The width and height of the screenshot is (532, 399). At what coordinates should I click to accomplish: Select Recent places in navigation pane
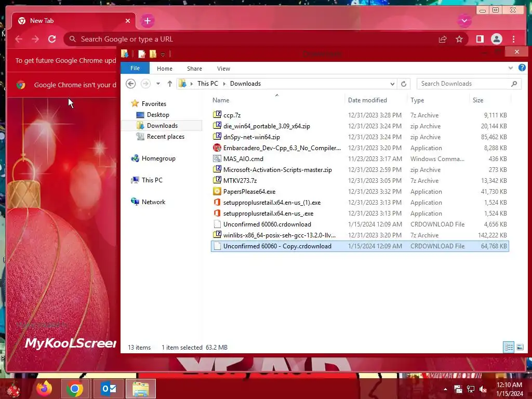point(166,137)
